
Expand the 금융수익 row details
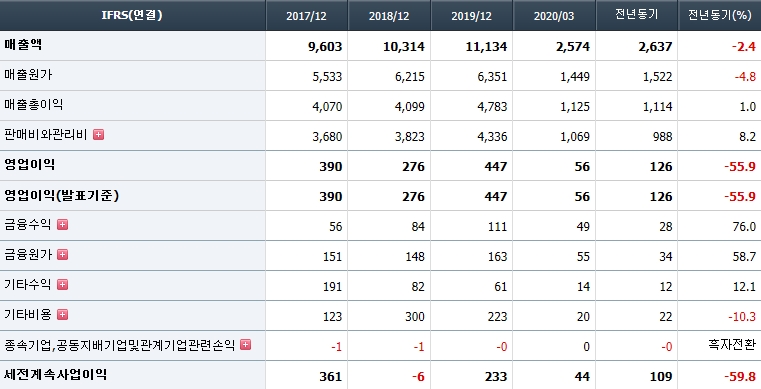tap(62, 224)
